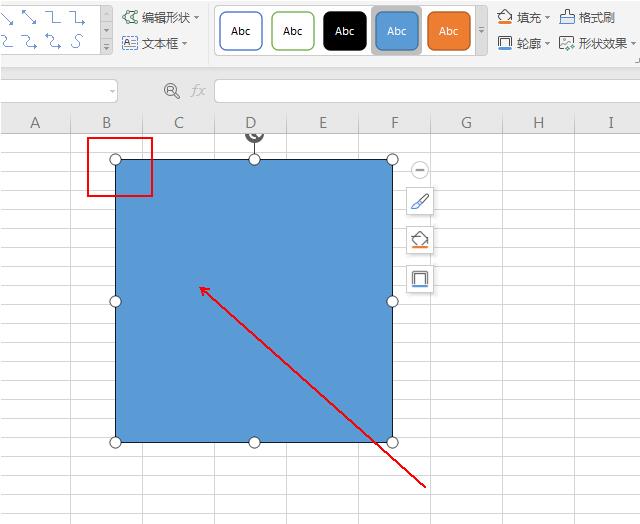
Task: Click the bottom-left resize handle
Action: click(116, 442)
